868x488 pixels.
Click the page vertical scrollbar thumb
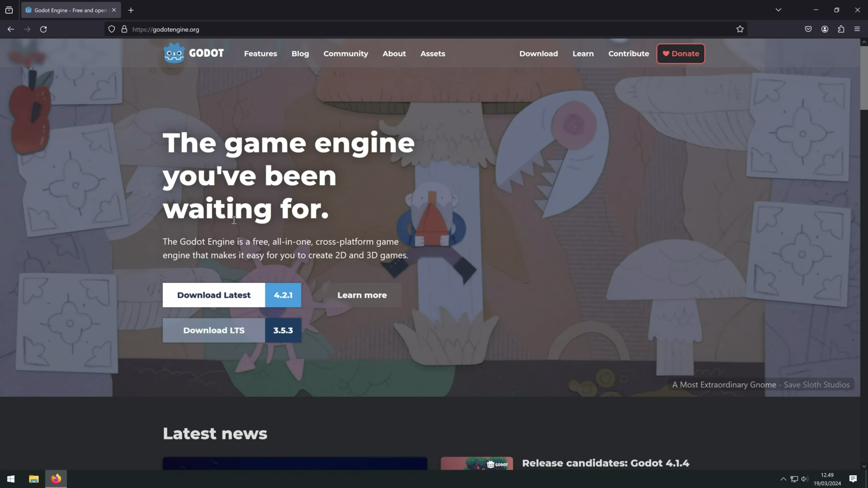(x=864, y=77)
